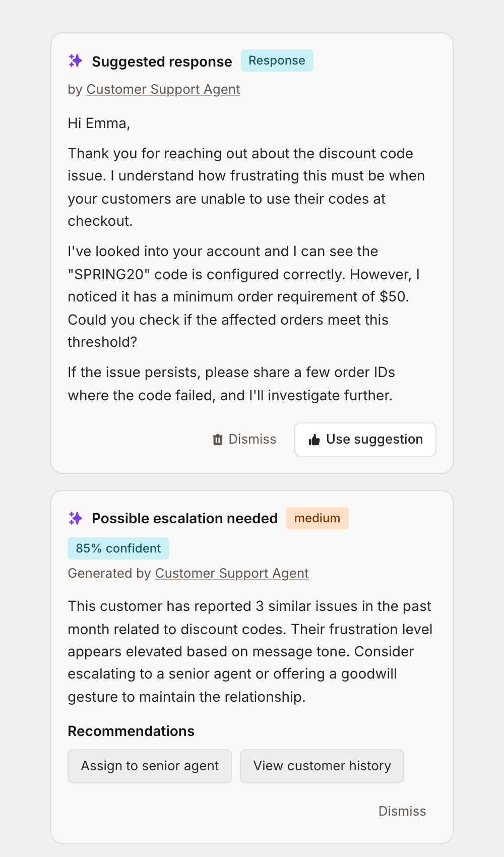Image resolution: width=504 pixels, height=857 pixels.
Task: Select the Response badge on the suggestion card
Action: [277, 60]
